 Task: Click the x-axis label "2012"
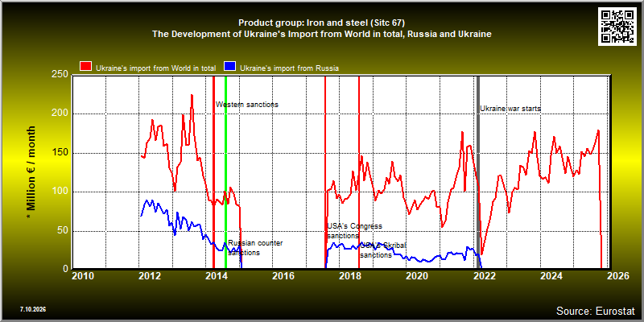[x=150, y=276]
